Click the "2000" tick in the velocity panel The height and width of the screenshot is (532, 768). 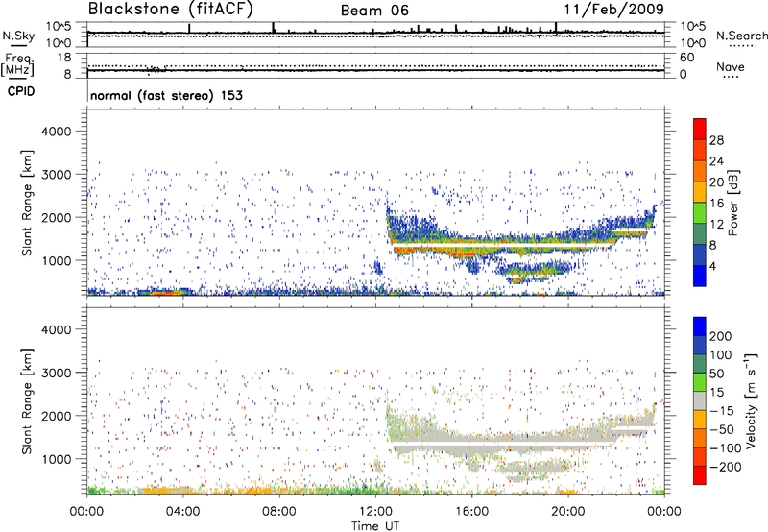[56, 416]
